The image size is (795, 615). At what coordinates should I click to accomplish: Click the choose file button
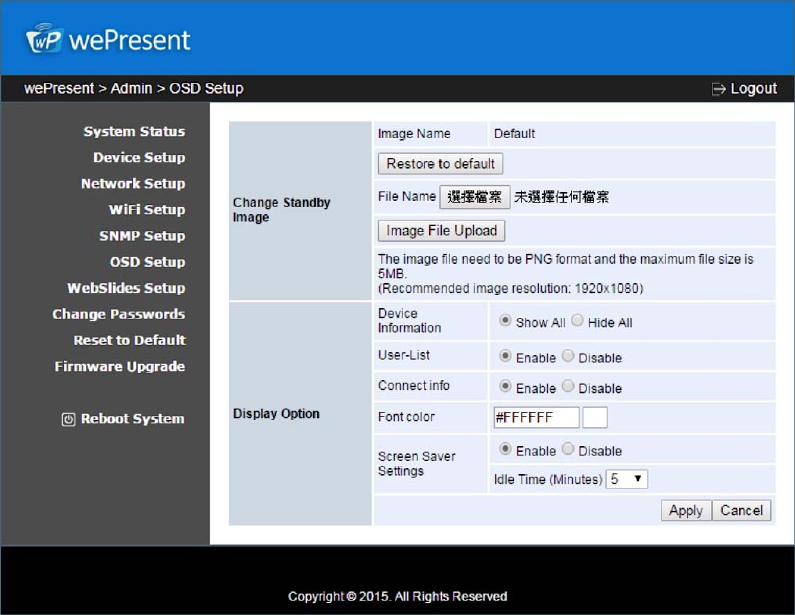(x=475, y=197)
